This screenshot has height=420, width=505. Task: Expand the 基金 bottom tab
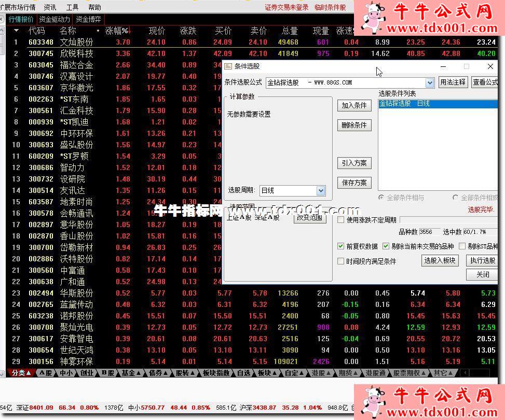tap(131, 373)
